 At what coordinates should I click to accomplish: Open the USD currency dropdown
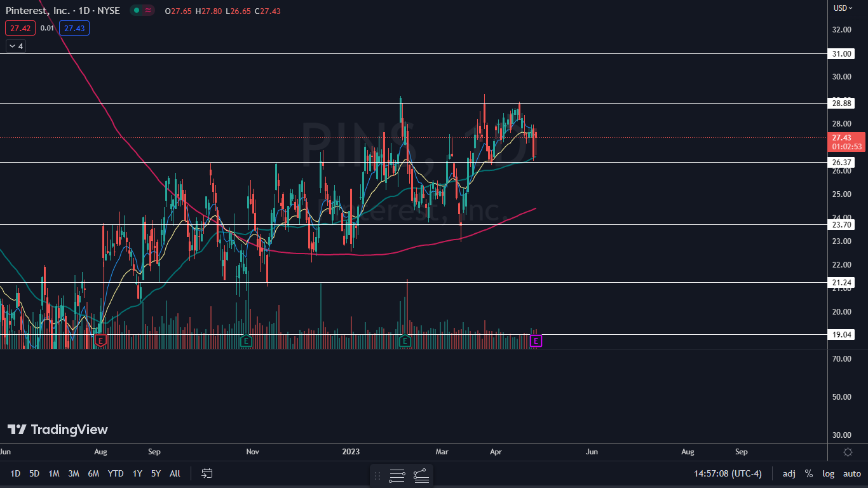point(843,8)
